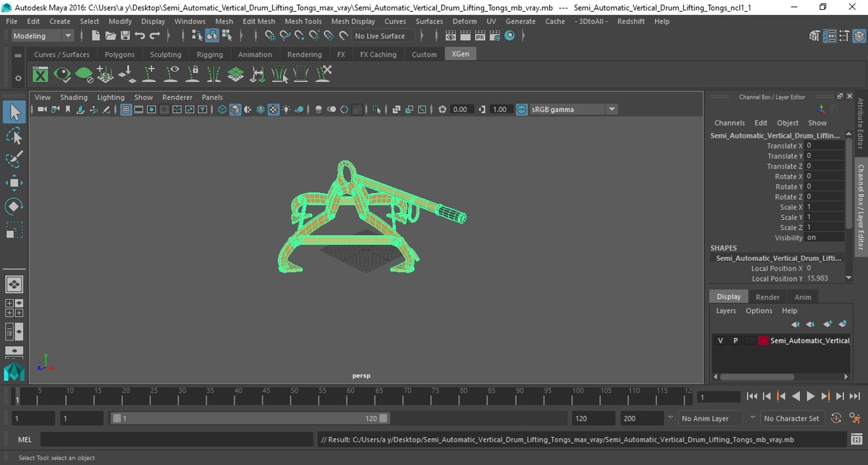The image size is (868, 465).
Task: Click the Undo arrow icon
Action: pos(140,36)
